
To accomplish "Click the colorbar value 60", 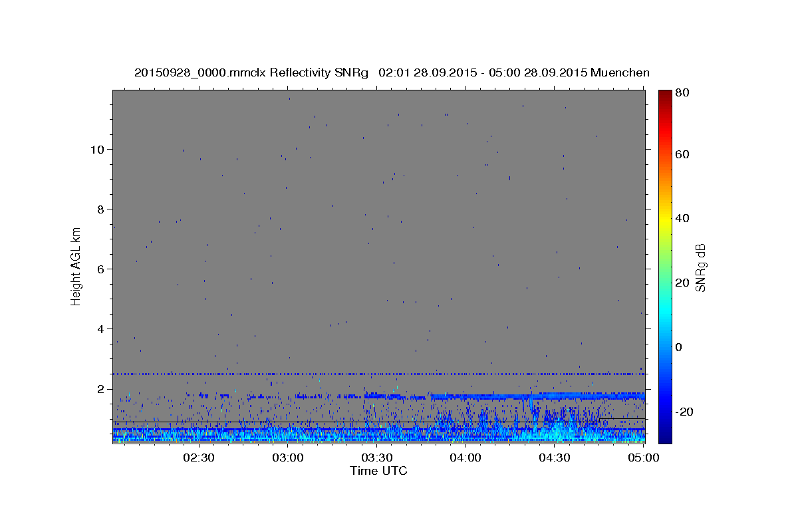I will click(683, 154).
